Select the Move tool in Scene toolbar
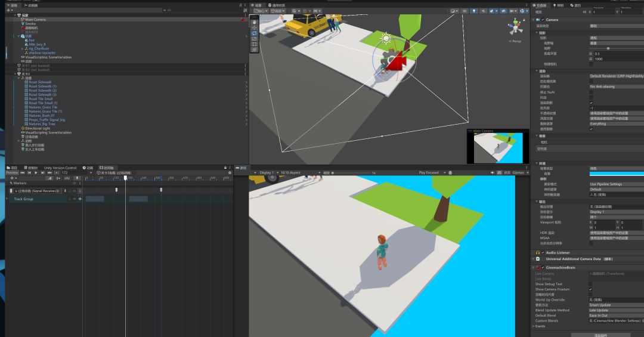 (x=254, y=27)
